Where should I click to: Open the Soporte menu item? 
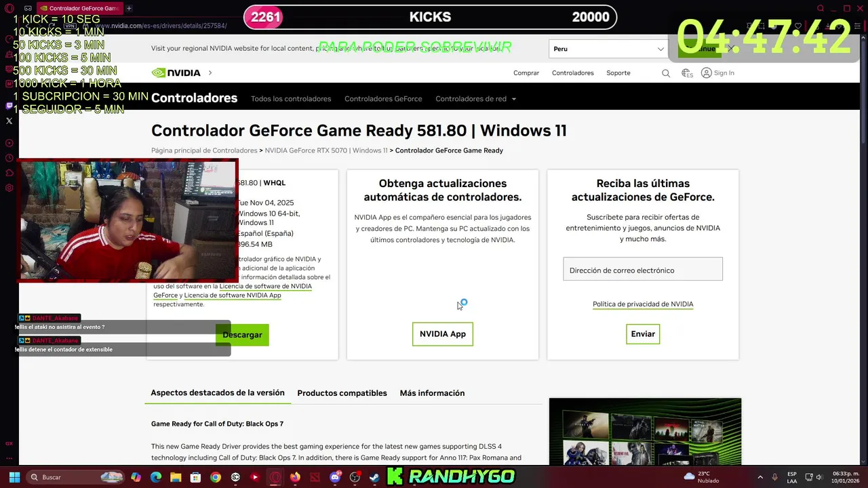pos(618,73)
